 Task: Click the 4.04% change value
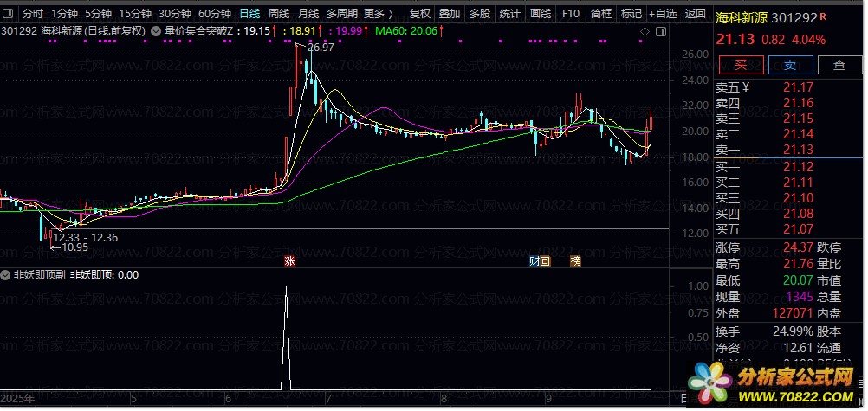click(x=810, y=40)
